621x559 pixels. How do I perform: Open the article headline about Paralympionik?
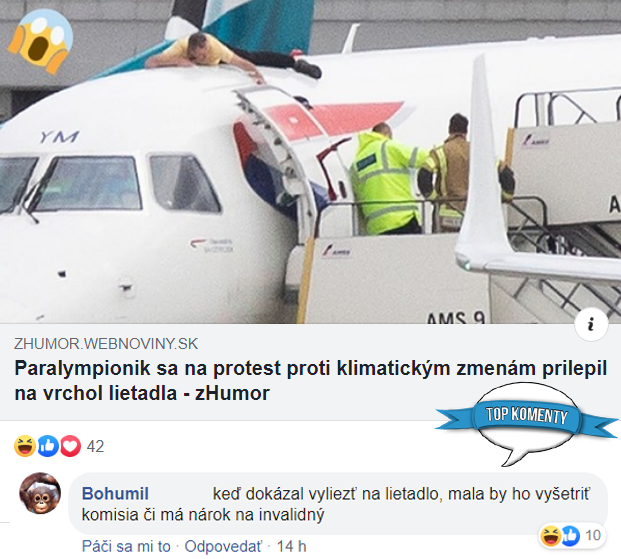(x=310, y=380)
